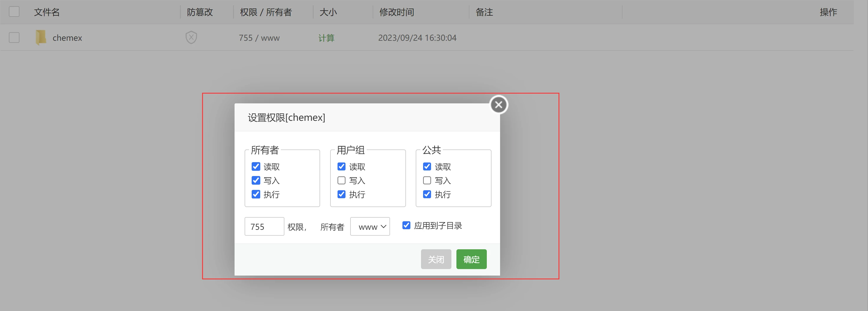This screenshot has width=868, height=311.
Task: Click the 2023/09/24 16:30:04 timestamp
Action: coord(417,38)
